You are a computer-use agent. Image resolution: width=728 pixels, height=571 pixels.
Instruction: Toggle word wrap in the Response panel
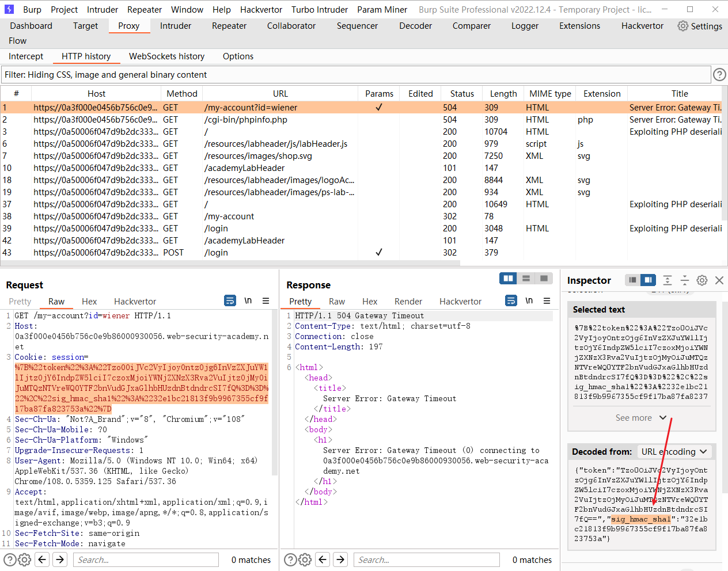pyautogui.click(x=511, y=300)
